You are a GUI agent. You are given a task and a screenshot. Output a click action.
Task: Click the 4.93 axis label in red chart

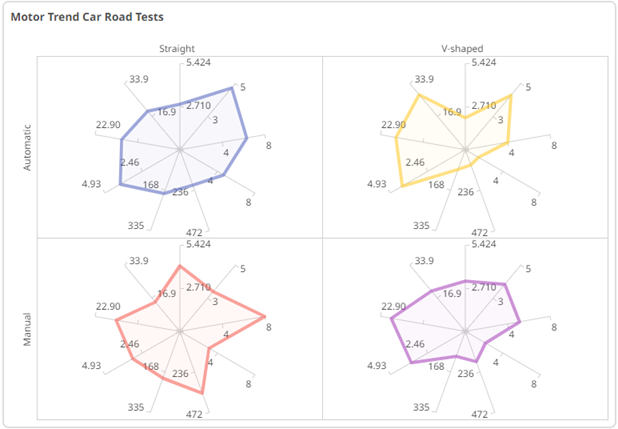(92, 366)
